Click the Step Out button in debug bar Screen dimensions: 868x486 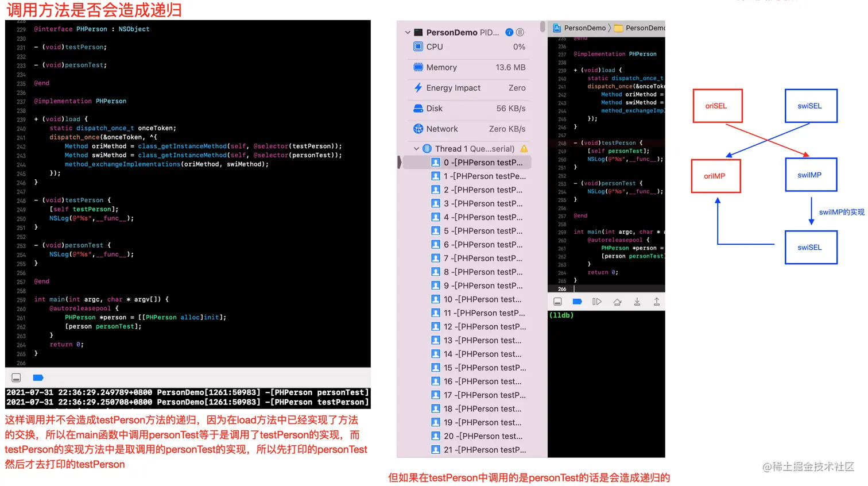[656, 301]
